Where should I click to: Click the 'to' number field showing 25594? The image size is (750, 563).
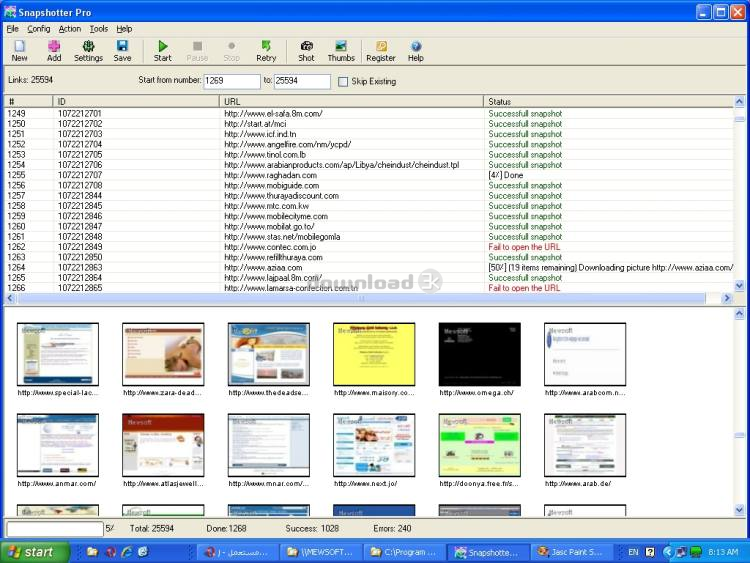click(x=302, y=81)
